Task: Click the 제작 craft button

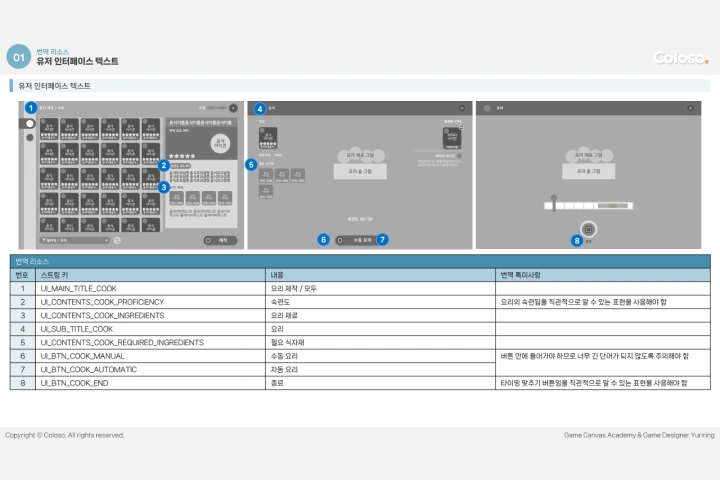Action: click(x=220, y=240)
